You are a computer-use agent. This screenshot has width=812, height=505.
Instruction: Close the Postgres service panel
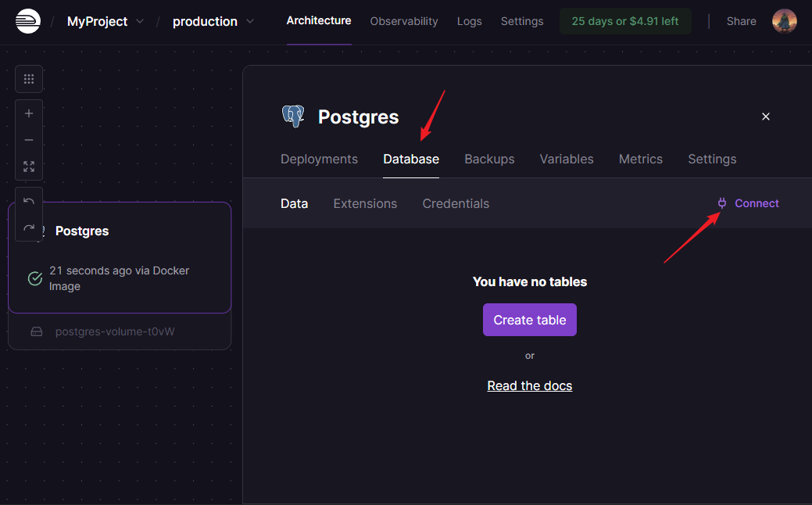click(x=766, y=116)
